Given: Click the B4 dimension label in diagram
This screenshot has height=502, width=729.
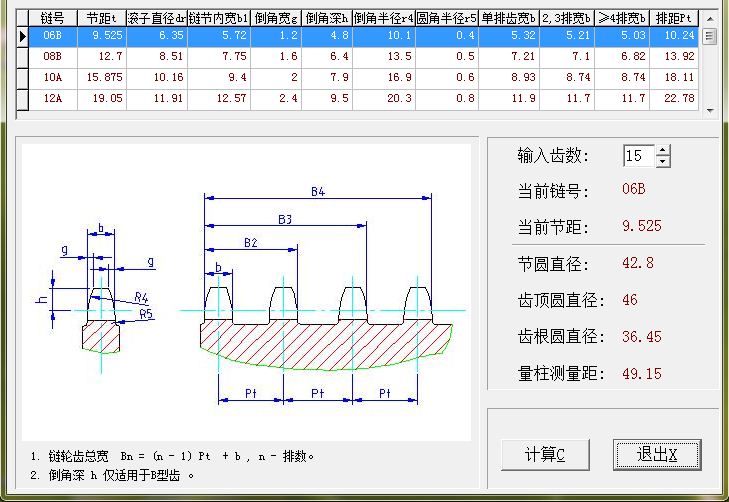Looking at the screenshot, I should coord(318,192).
